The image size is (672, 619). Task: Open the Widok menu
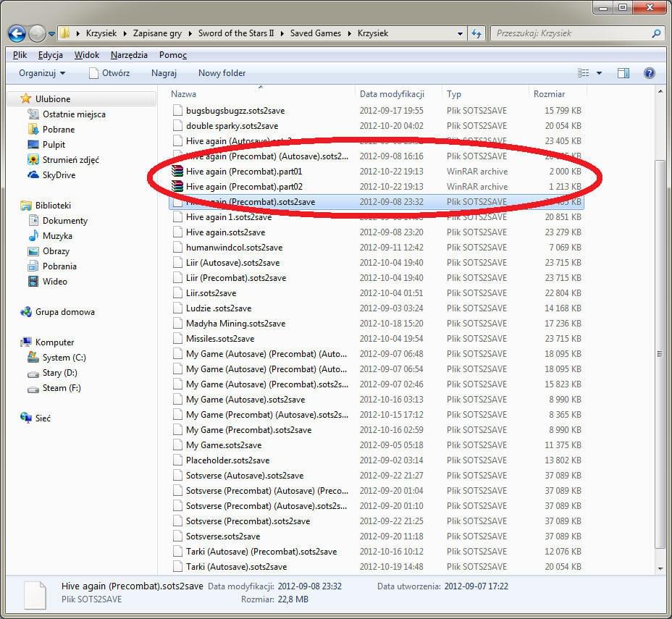click(87, 55)
